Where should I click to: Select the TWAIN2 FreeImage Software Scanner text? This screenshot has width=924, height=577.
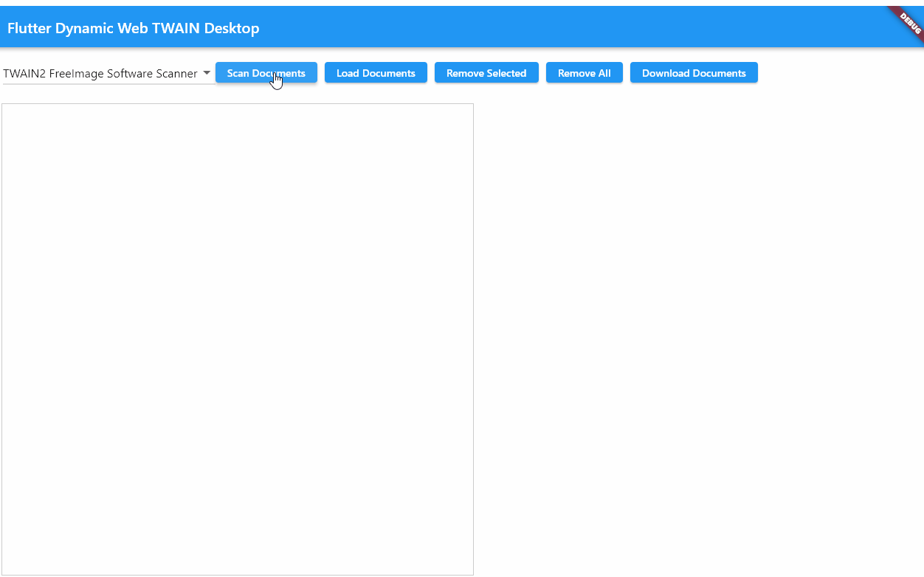click(x=100, y=74)
